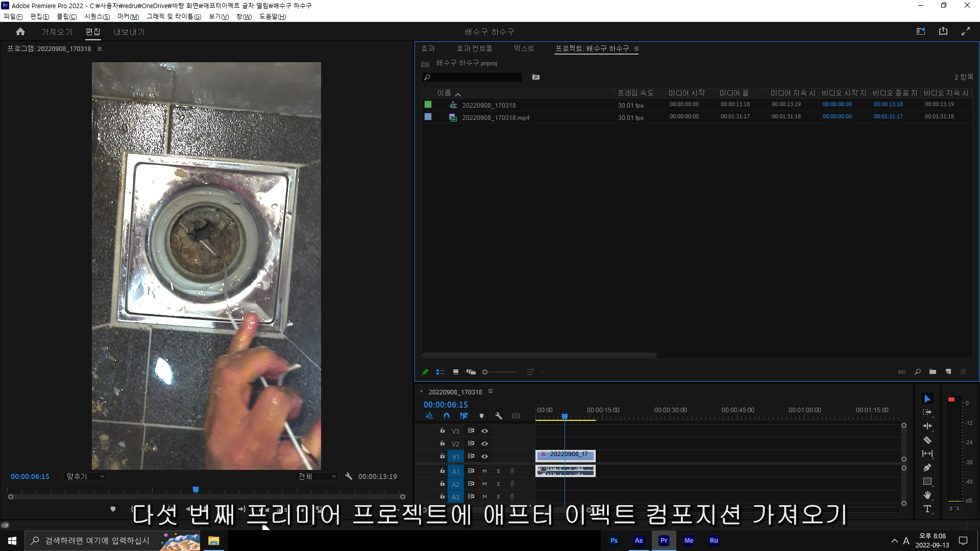Open the 시퀀스(S) menu
Image resolution: width=980 pixels, height=551 pixels.
pyautogui.click(x=97, y=16)
